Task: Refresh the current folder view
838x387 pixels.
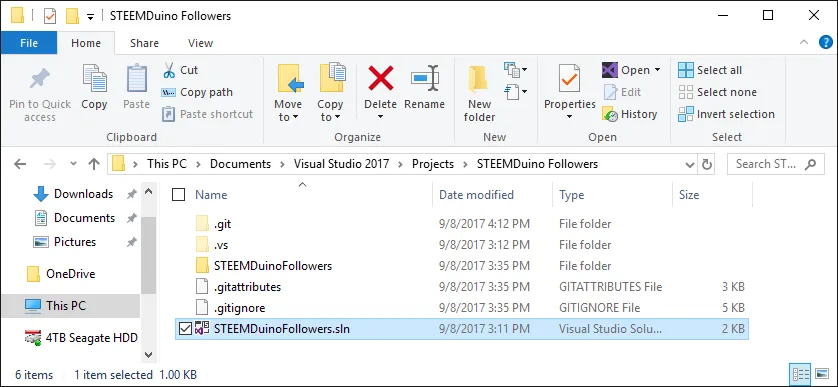Action: pyautogui.click(x=707, y=164)
